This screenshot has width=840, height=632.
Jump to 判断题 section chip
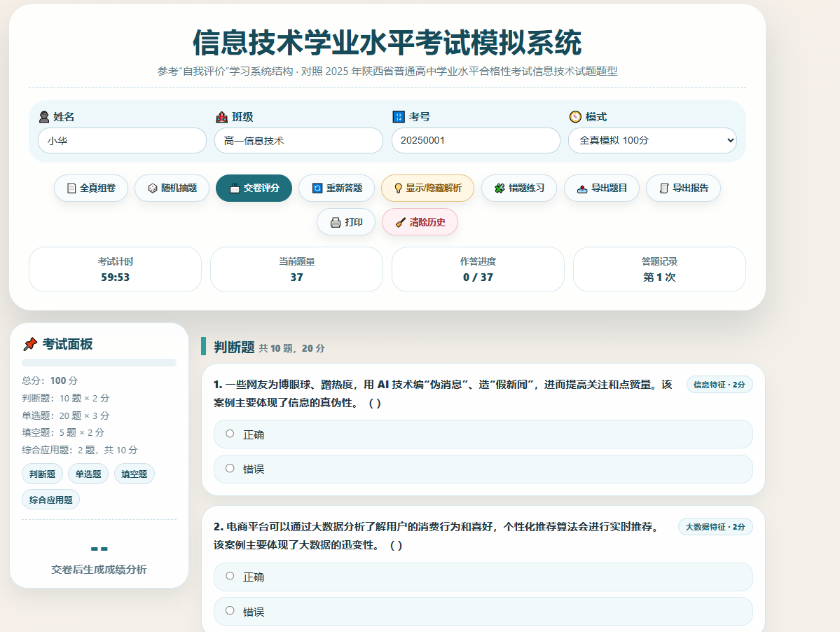point(42,474)
